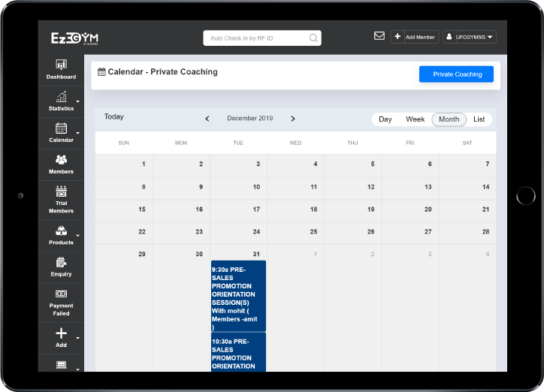
Task: Click the search magnifier icon
Action: coord(313,38)
